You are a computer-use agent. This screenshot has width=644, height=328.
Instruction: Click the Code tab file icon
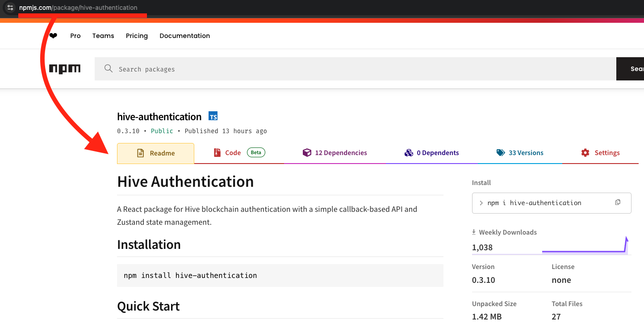click(x=217, y=153)
